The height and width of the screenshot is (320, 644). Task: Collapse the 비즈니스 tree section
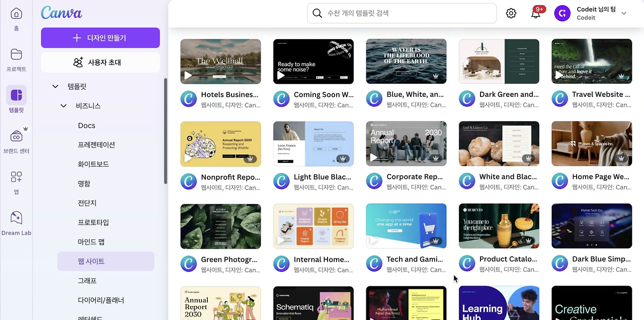(63, 106)
